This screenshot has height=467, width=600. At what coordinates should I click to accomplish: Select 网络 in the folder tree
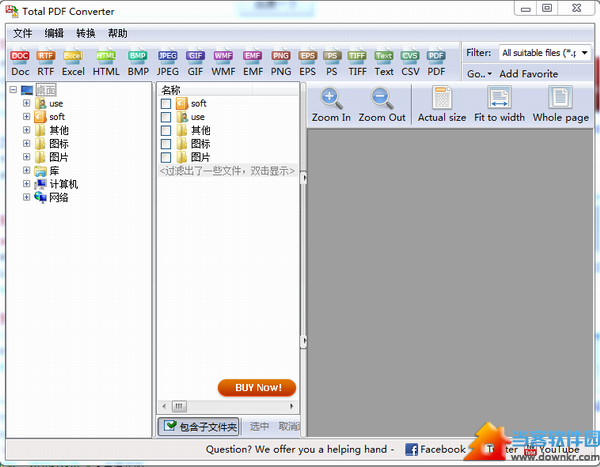pyautogui.click(x=59, y=198)
